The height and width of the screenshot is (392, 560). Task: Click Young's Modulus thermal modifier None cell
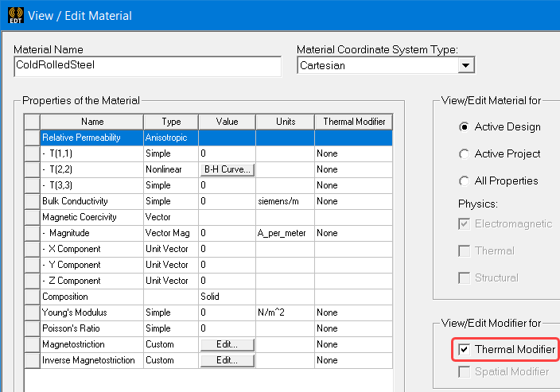tap(354, 312)
